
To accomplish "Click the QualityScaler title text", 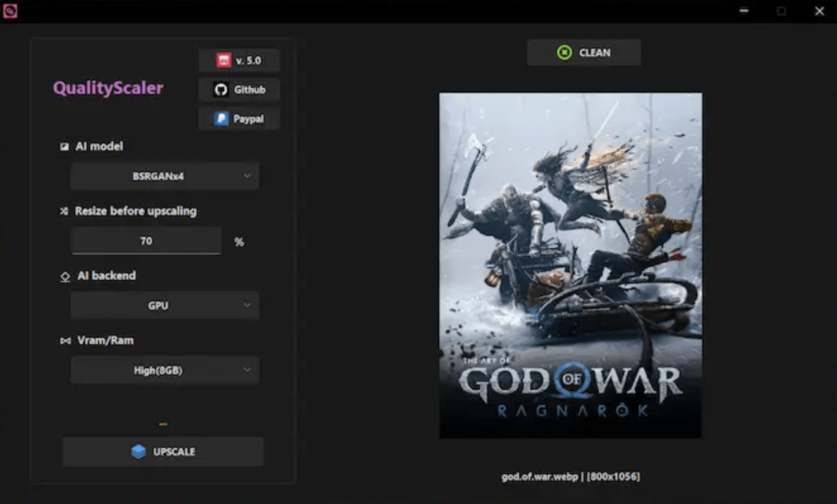I will coord(108,88).
